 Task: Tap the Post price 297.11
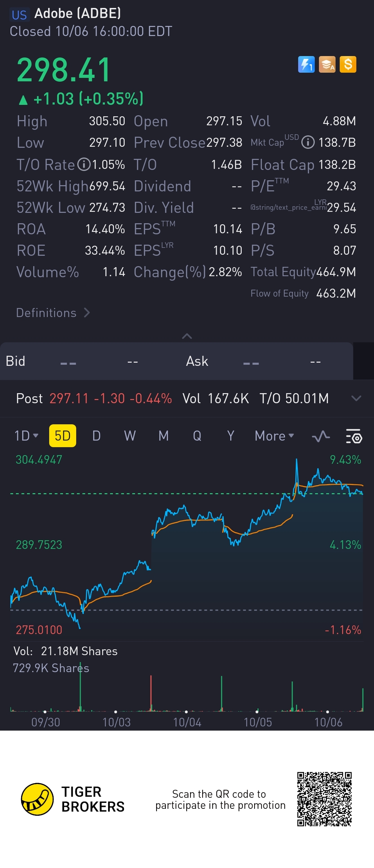click(x=69, y=398)
